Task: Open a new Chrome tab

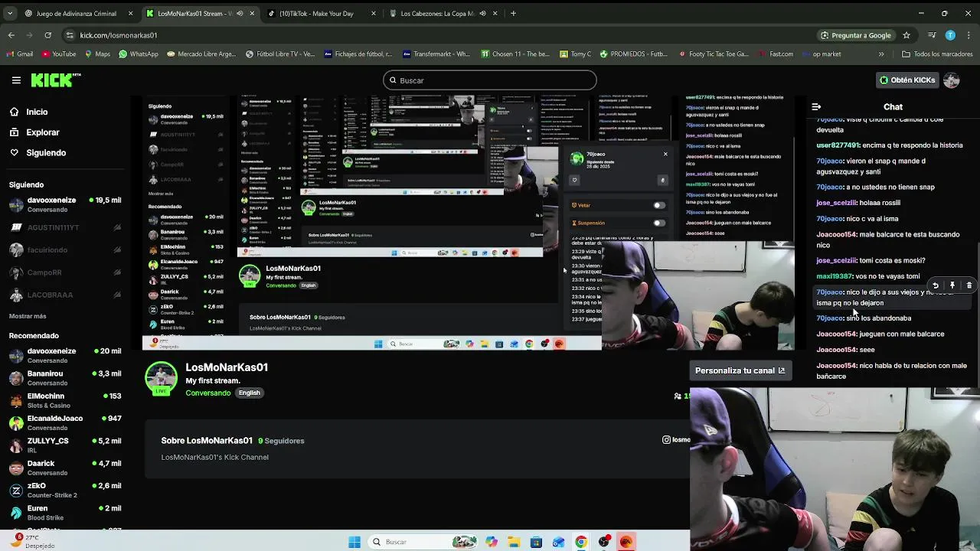Action: [513, 13]
